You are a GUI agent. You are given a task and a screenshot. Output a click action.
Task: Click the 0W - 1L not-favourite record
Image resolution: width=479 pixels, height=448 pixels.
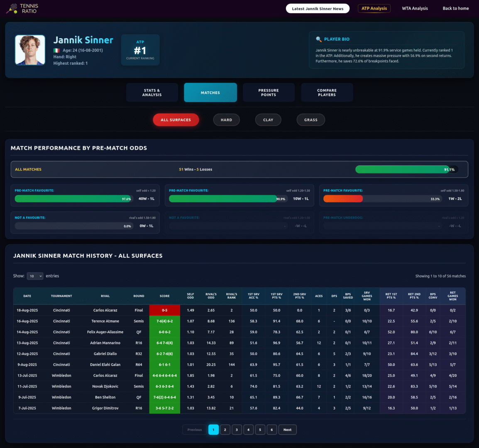point(147,226)
